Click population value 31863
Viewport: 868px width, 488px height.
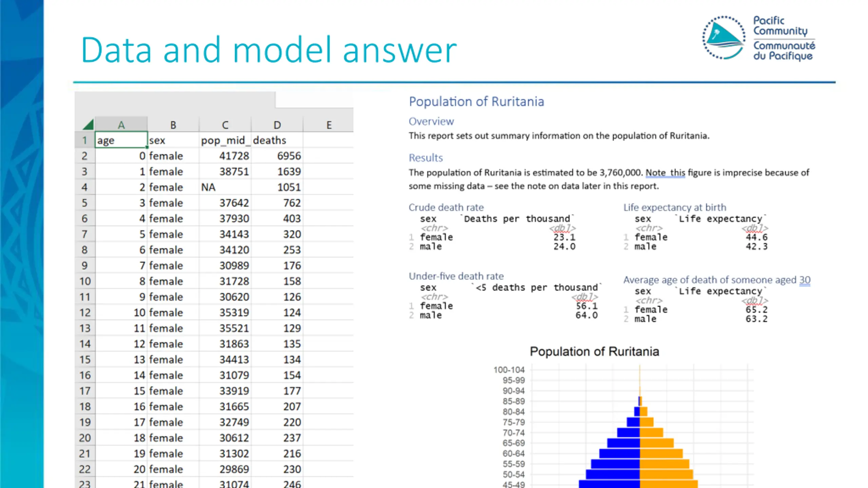(234, 344)
